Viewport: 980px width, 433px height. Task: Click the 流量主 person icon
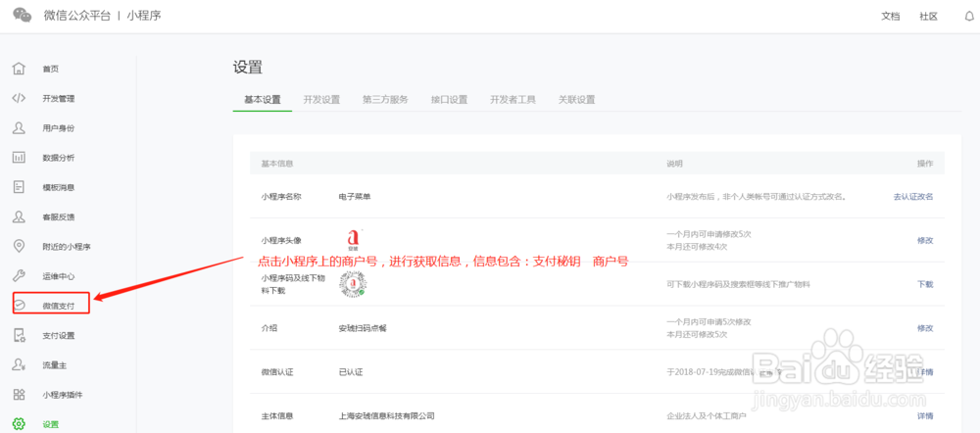19,364
